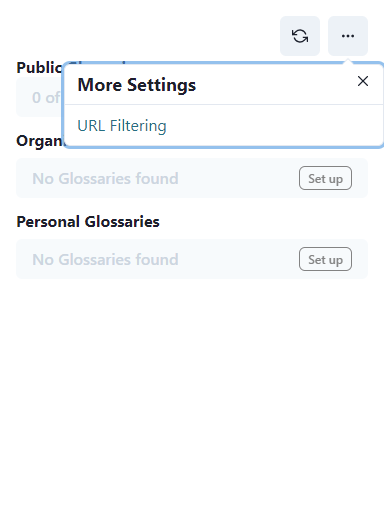Image resolution: width=384 pixels, height=512 pixels.
Task: Set up an Organization glossary
Action: [x=325, y=178]
